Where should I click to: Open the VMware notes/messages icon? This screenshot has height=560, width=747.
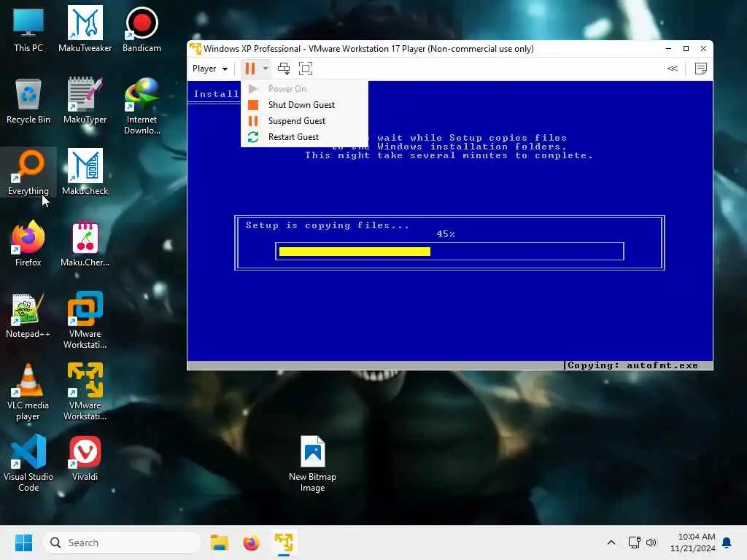point(700,69)
